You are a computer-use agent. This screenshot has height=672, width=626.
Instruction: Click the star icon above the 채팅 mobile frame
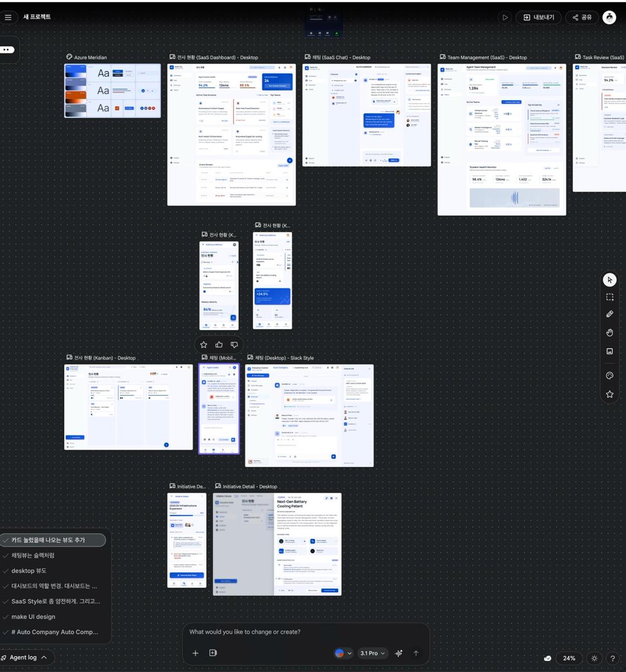(x=204, y=345)
